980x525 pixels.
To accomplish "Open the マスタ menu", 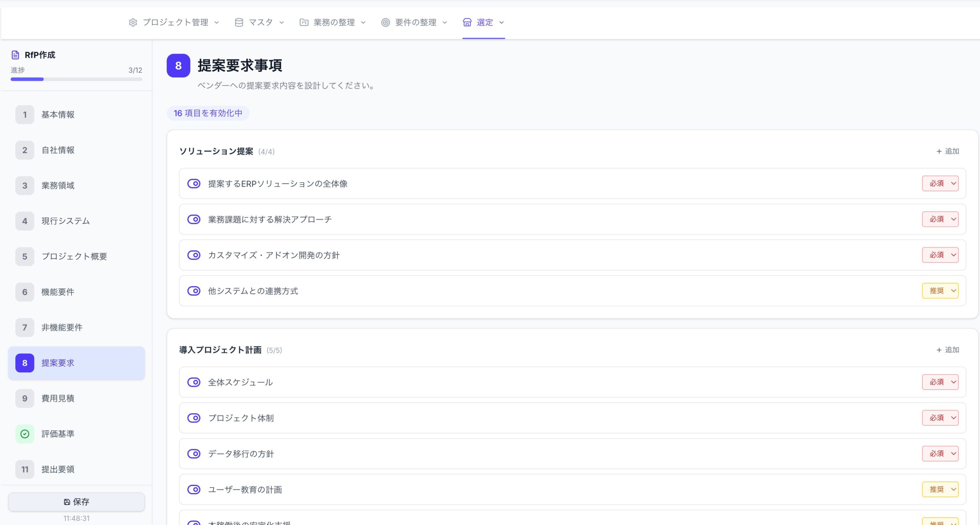I will pos(260,23).
